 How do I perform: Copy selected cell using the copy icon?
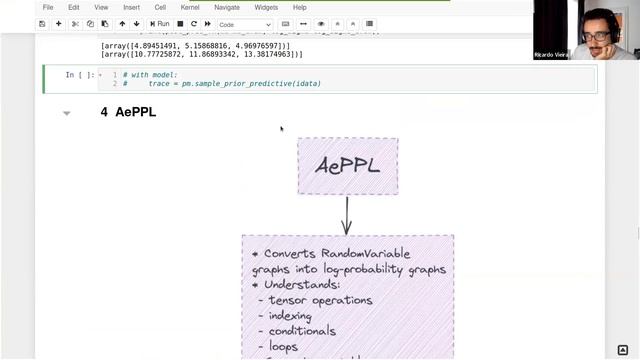90,24
